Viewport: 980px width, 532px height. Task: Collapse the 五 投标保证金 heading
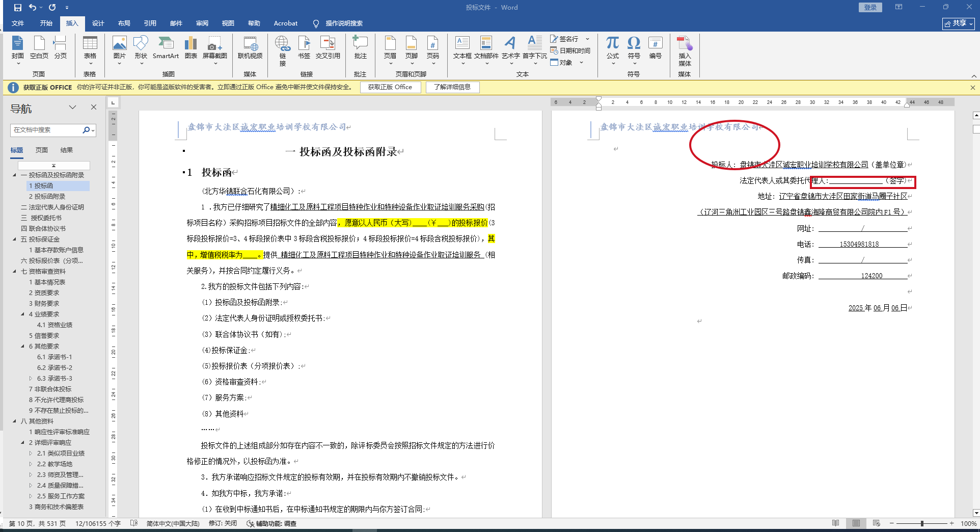click(14, 239)
